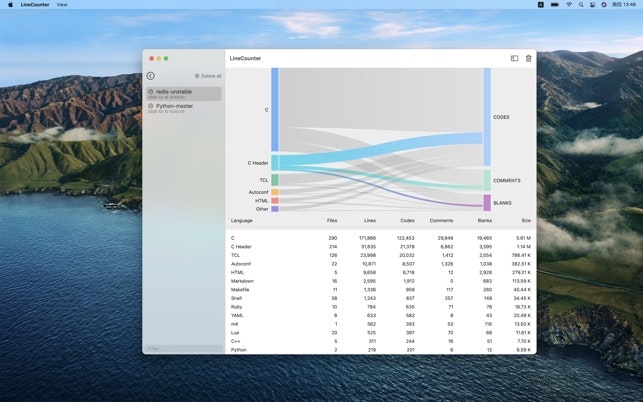This screenshot has height=402, width=643.
Task: Select the Shell table row
Action: point(381,298)
